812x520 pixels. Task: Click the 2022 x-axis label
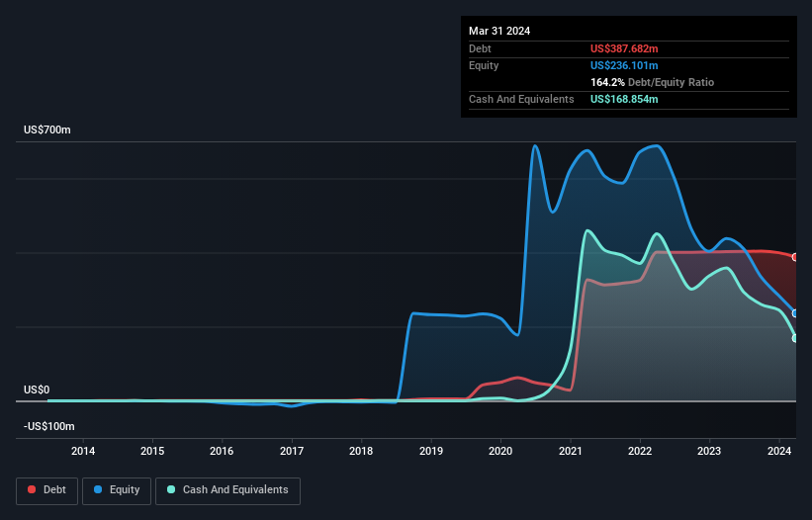(x=640, y=451)
